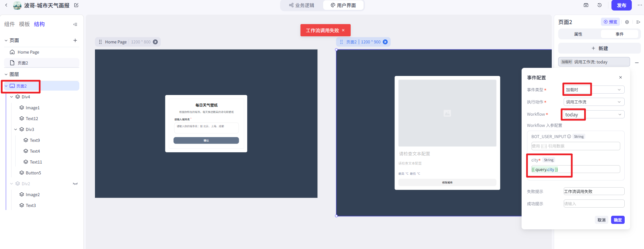Click the blue Publish button
Image resolution: width=644 pixels, height=249 pixels.
tap(621, 5)
